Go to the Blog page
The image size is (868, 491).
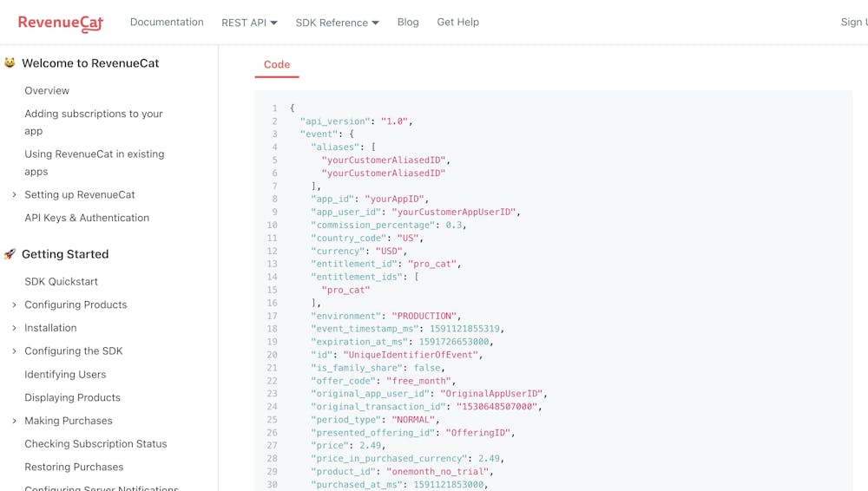coord(408,23)
